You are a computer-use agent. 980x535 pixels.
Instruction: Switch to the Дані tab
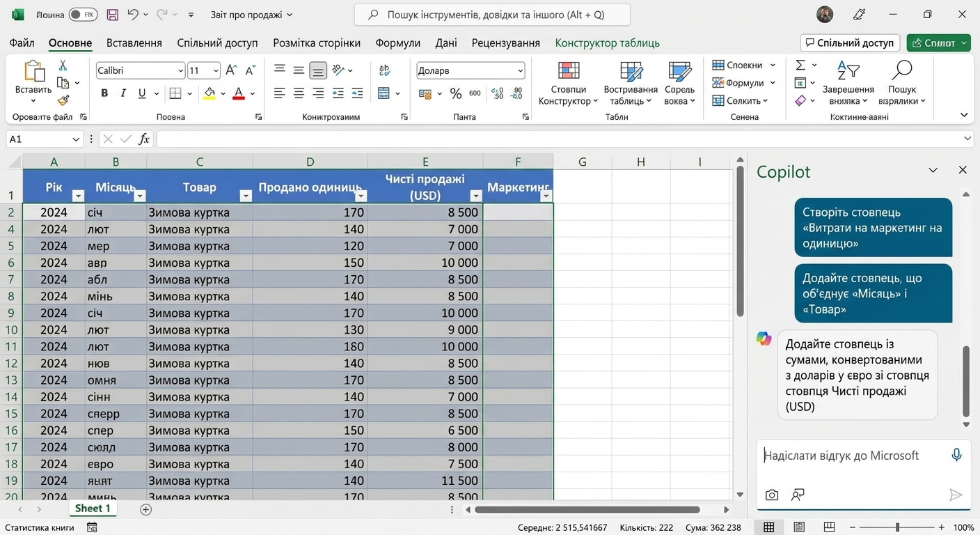446,42
